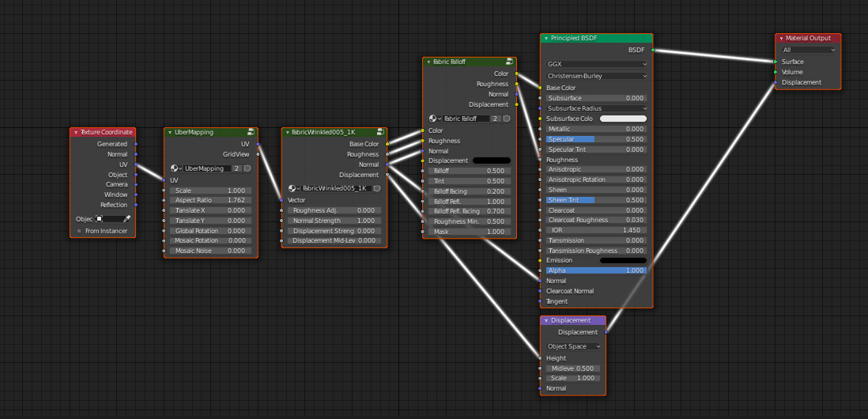Screen dimensions: 868x419
Task: Click the Roughness Adj. field on FabricWrinkled005_1K
Action: [x=334, y=210]
